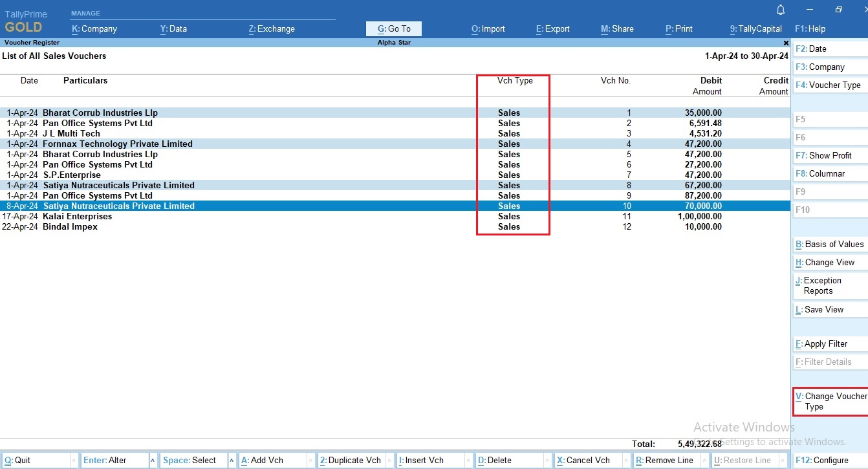
Task: Close the Voucher Register report
Action: 785,43
